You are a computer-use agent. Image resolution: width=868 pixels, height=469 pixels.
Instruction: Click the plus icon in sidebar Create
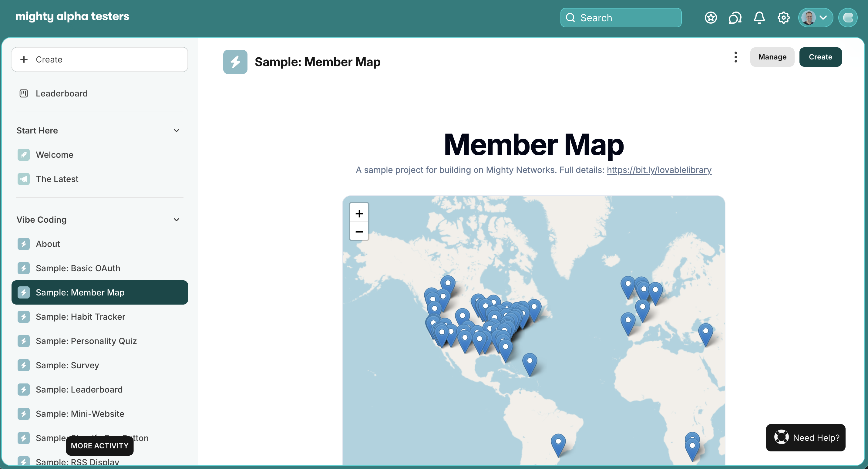tap(24, 59)
